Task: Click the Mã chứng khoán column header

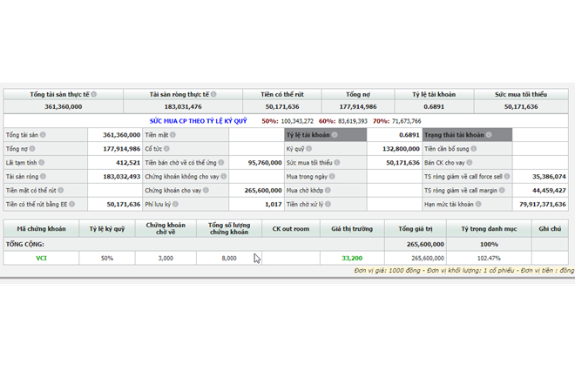Action: 41,229
